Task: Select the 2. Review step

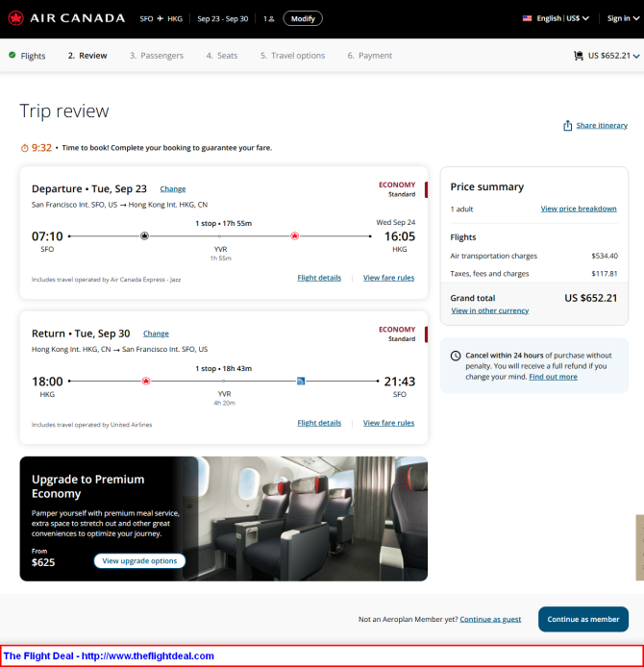Action: point(87,56)
